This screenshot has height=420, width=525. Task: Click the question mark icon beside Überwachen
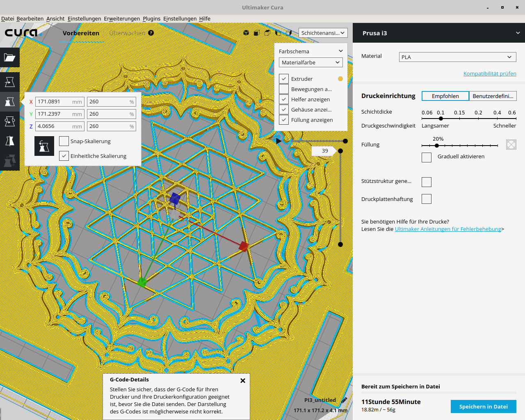point(151,33)
